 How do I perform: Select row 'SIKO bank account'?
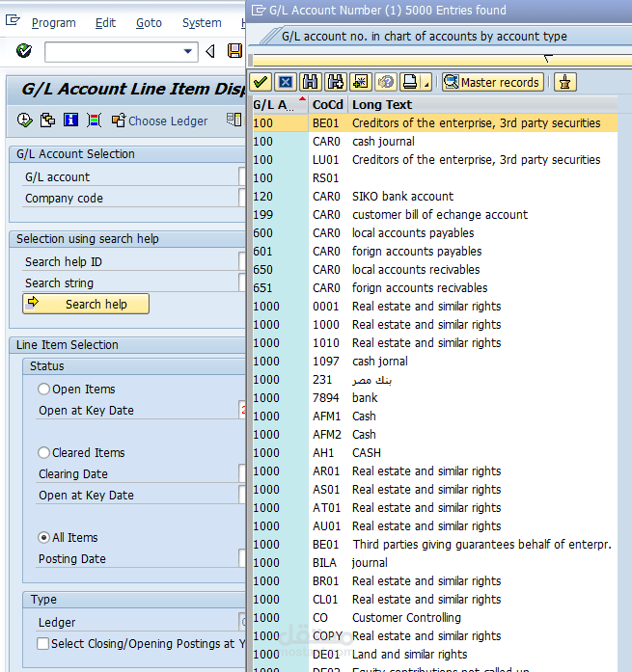435,197
